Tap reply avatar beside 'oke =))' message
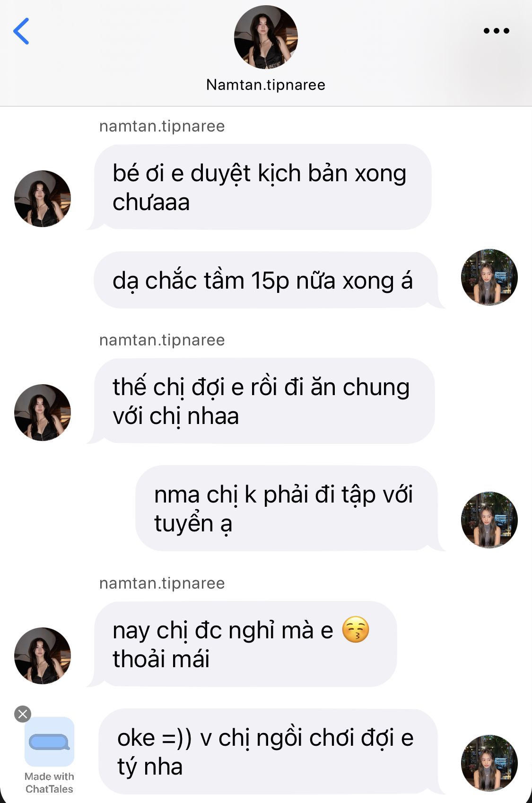Viewport: 532px width, 803px height. (x=489, y=763)
